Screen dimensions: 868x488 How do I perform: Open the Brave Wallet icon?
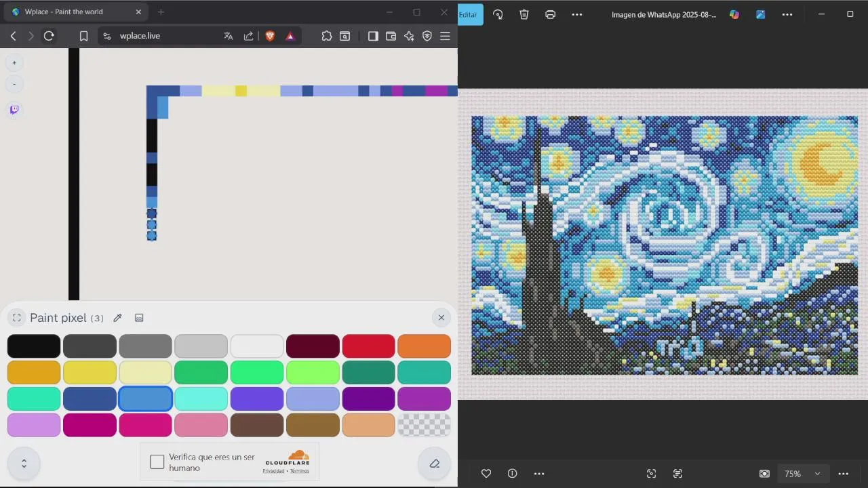click(391, 36)
